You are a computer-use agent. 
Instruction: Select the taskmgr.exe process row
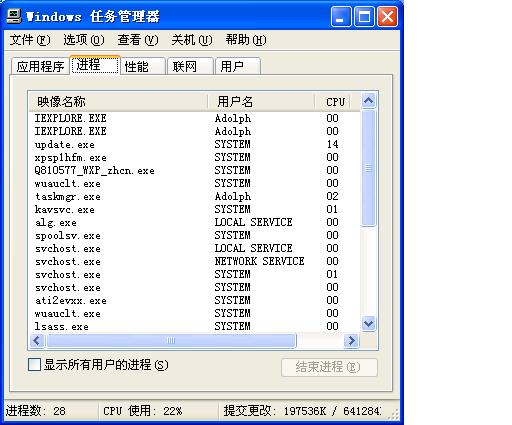click(x=195, y=196)
